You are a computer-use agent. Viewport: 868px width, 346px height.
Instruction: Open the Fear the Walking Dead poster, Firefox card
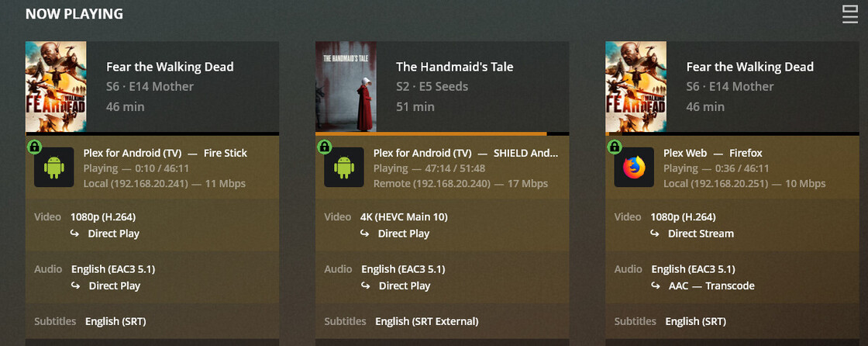636,87
